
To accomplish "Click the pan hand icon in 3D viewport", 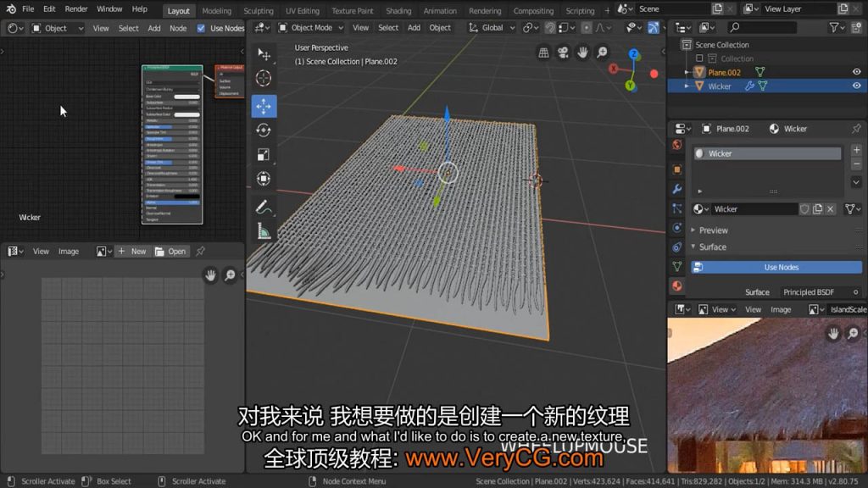I will 582,52.
